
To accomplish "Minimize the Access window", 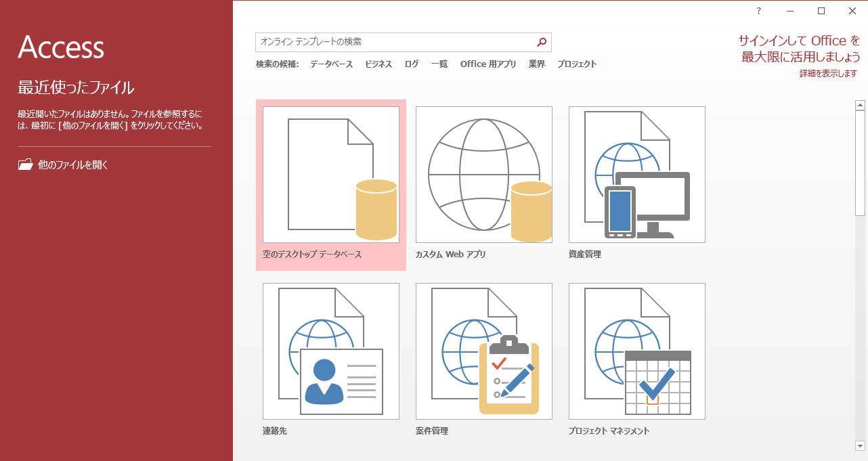I will pyautogui.click(x=790, y=11).
